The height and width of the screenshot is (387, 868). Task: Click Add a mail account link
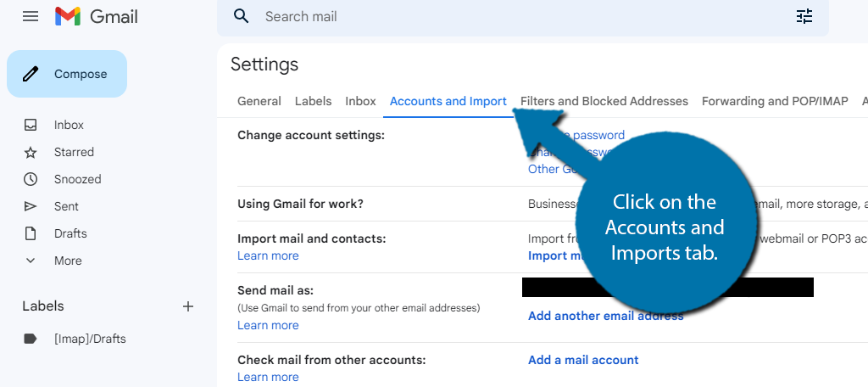[x=583, y=361]
